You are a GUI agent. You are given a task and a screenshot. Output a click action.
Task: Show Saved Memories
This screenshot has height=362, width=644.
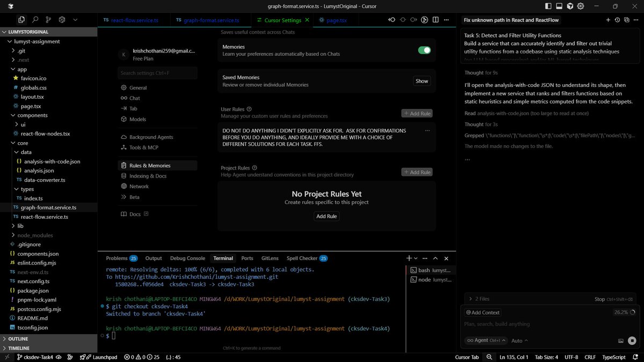pyautogui.click(x=422, y=81)
